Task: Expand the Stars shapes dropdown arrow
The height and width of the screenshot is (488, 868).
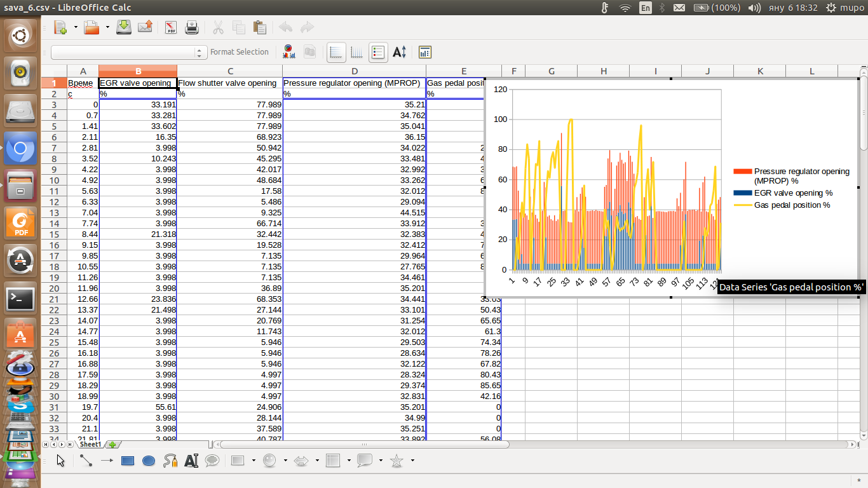Action: 412,461
